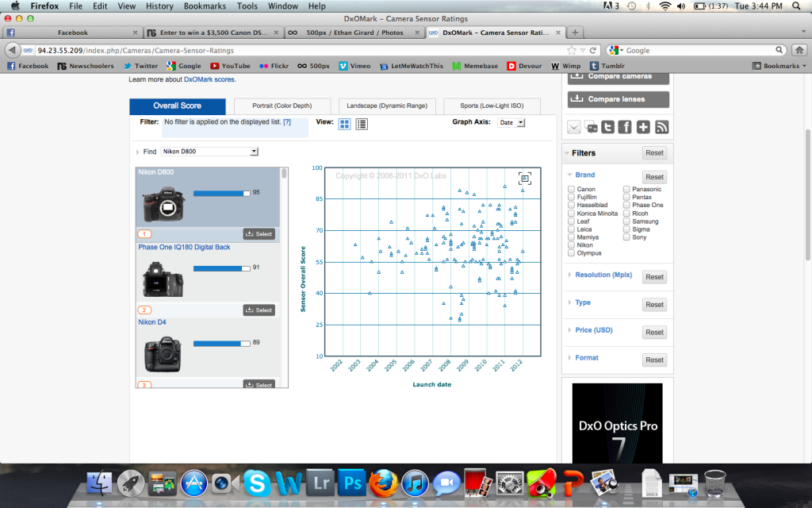This screenshot has height=508, width=812.
Task: Share the page on Twitter
Action: [607, 127]
